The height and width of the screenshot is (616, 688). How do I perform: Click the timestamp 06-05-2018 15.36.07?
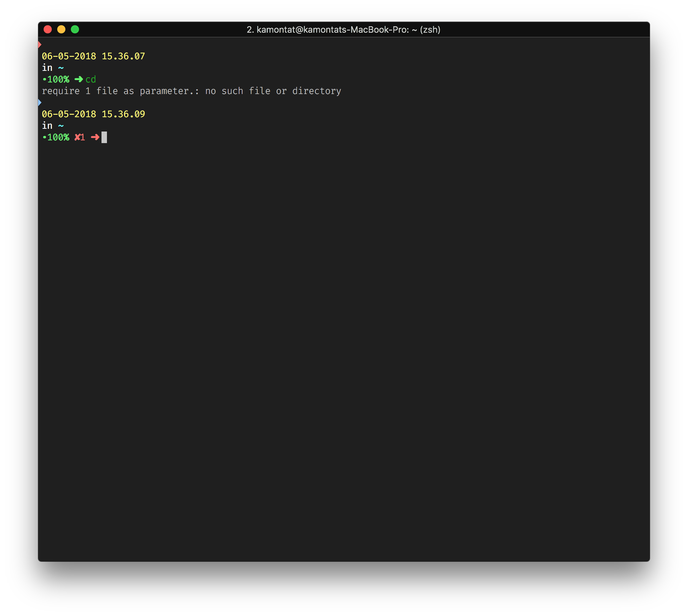pyautogui.click(x=93, y=56)
